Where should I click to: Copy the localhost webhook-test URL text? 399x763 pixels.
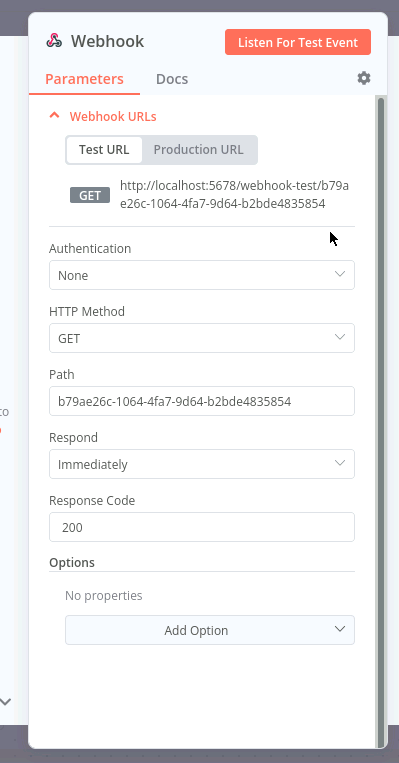[x=235, y=195]
